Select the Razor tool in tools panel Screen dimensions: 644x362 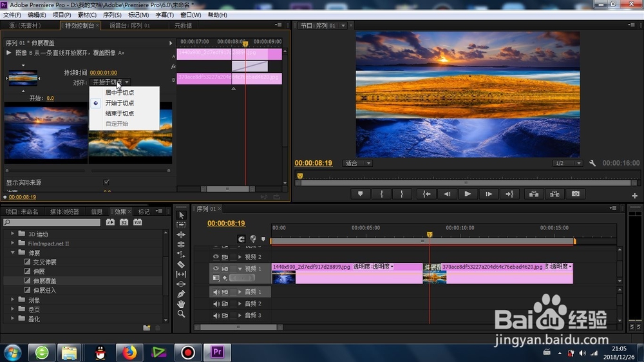181,264
